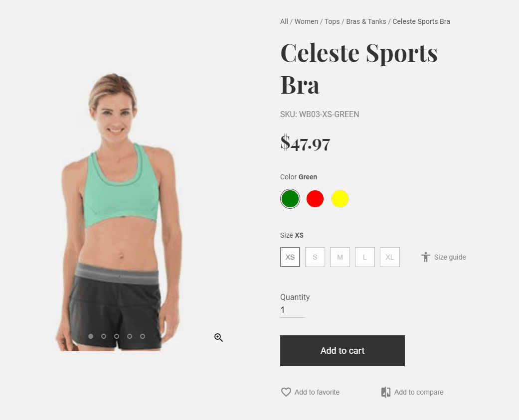The image size is (519, 420).
Task: Choose the green color swatch
Action: pyautogui.click(x=290, y=199)
